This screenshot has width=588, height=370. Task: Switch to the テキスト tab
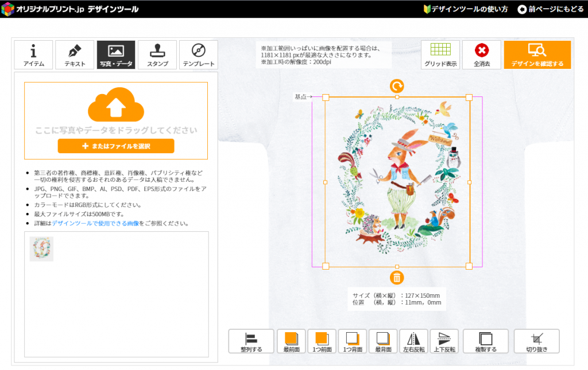(x=75, y=54)
